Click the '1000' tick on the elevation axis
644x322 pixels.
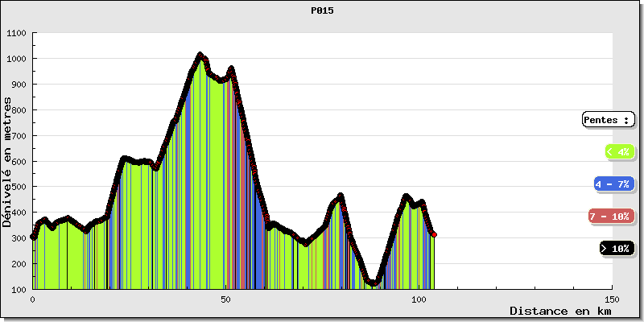16,59
